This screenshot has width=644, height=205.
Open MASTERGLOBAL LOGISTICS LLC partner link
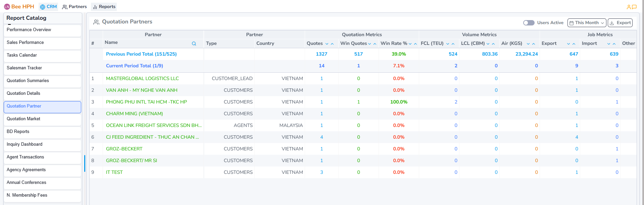pyautogui.click(x=142, y=78)
